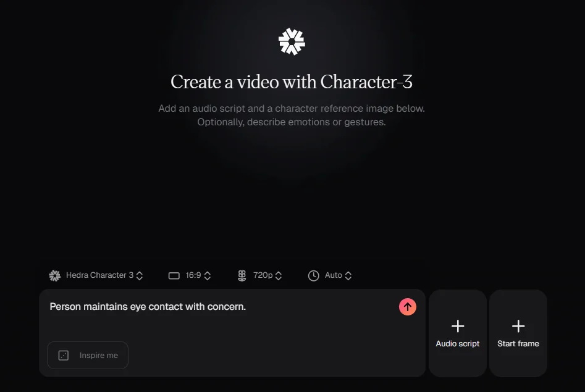The width and height of the screenshot is (585, 392).
Task: Open the 720p resolution dropdown
Action: pyautogui.click(x=259, y=275)
